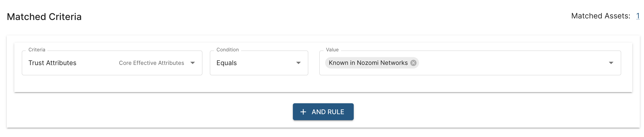Open the Condition dropdown arrow
Viewport: 644px width, 137px height.
click(x=298, y=63)
